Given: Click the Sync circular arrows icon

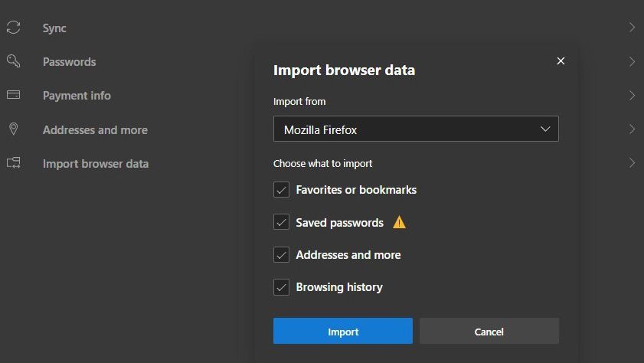Looking at the screenshot, I should 13,28.
